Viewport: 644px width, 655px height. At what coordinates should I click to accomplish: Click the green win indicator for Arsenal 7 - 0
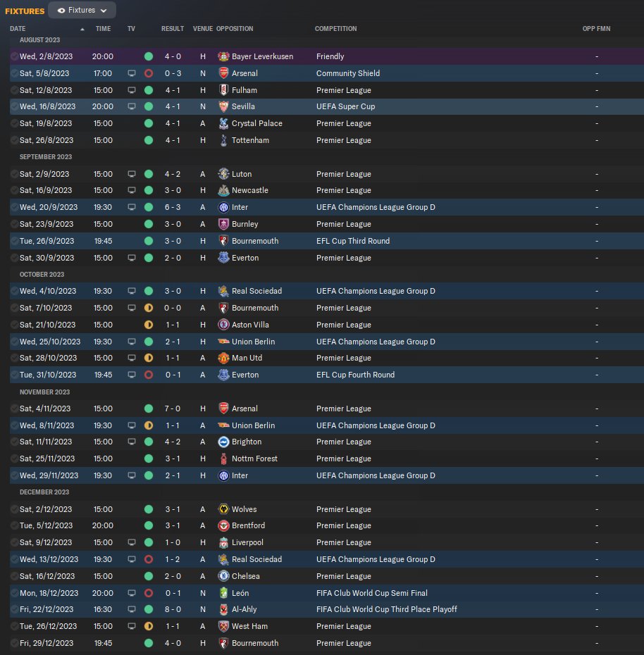149,408
